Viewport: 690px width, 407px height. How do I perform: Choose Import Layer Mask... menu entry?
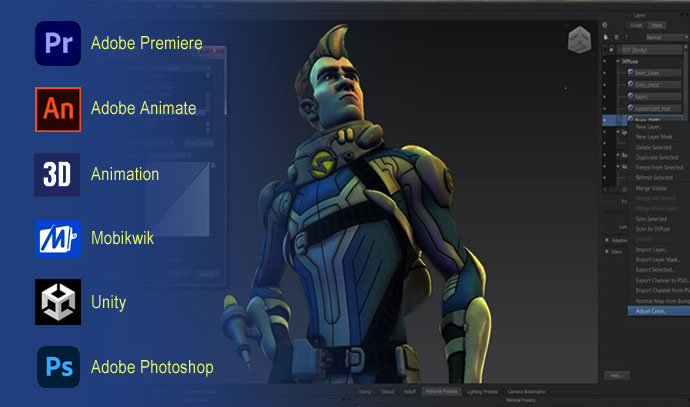point(658,260)
